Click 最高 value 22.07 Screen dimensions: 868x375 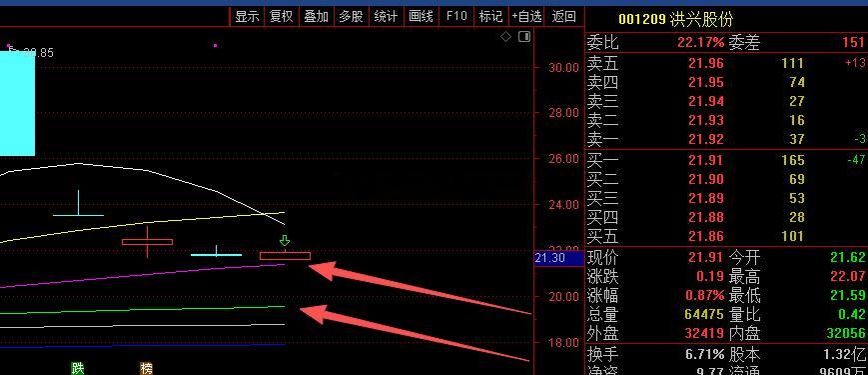click(847, 276)
